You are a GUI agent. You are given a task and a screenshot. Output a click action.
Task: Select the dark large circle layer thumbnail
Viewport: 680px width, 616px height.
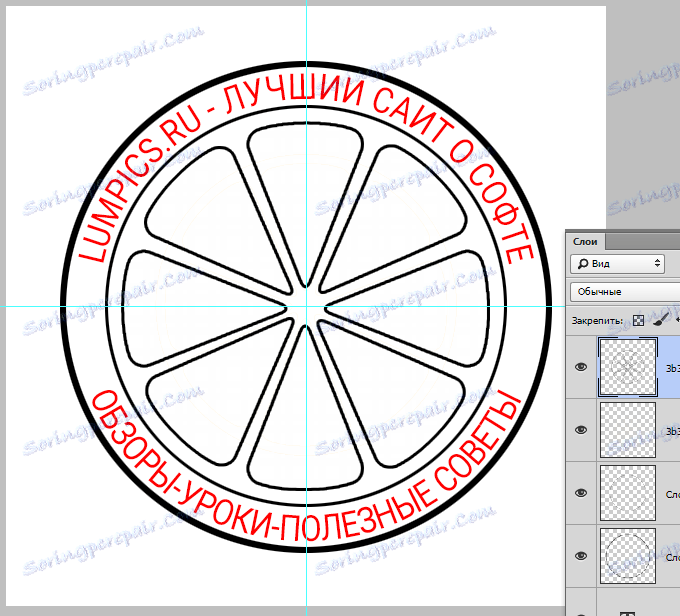(628, 556)
